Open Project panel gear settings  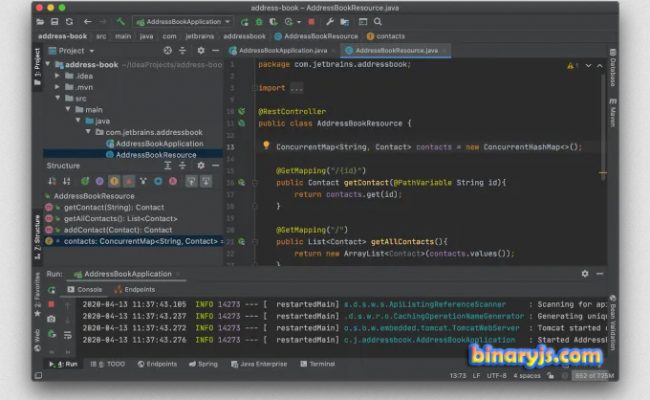[x=201, y=51]
